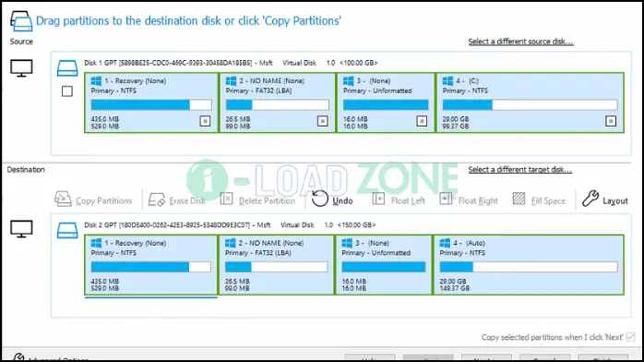This screenshot has height=362, width=644.
Task: Click the Undo arrow icon
Action: (x=319, y=199)
